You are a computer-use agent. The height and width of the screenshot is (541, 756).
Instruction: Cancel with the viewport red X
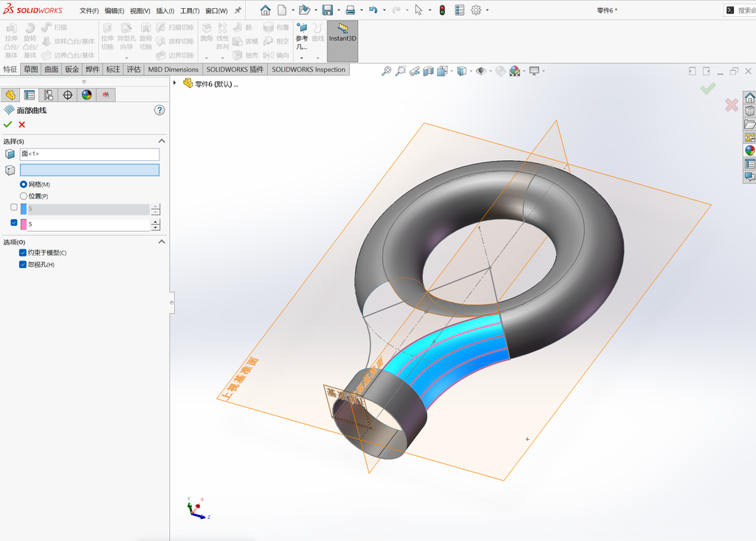click(x=732, y=105)
